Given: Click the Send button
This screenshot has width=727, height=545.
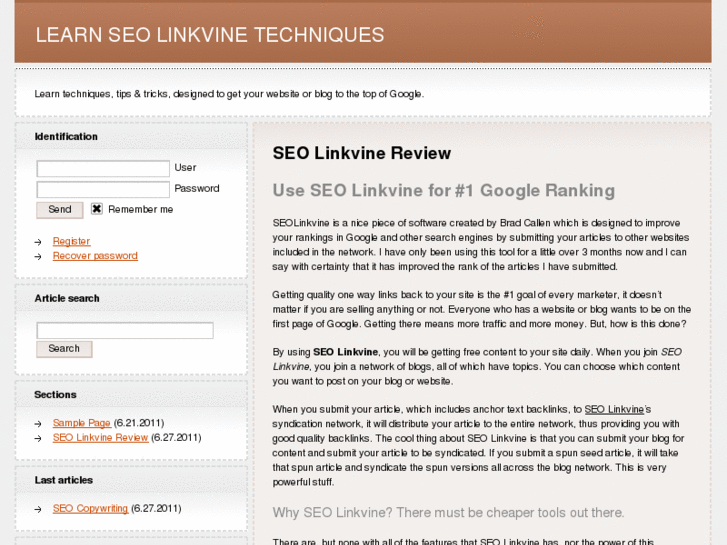Looking at the screenshot, I should pos(60,210).
